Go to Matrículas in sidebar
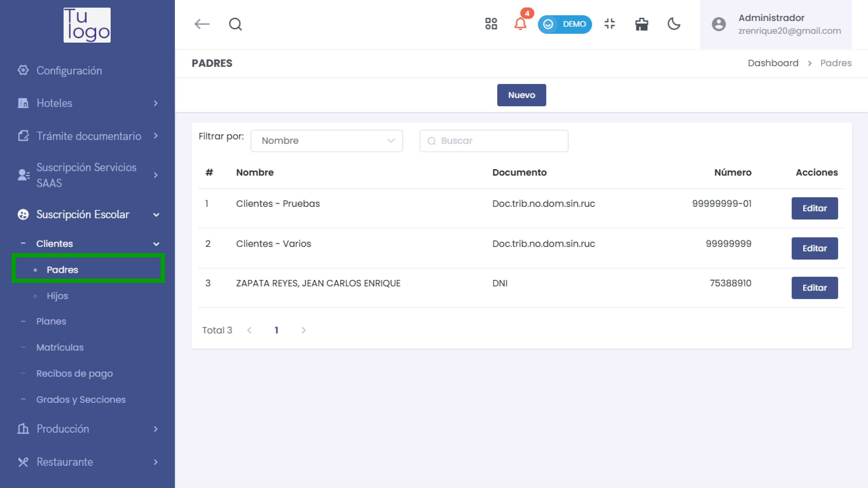This screenshot has width=868, height=488. point(60,347)
